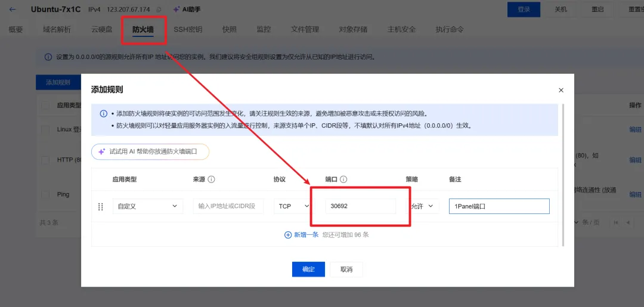The image size is (644, 307).
Task: Click the 添加规则 button behind the dialog
Action: pyautogui.click(x=58, y=82)
